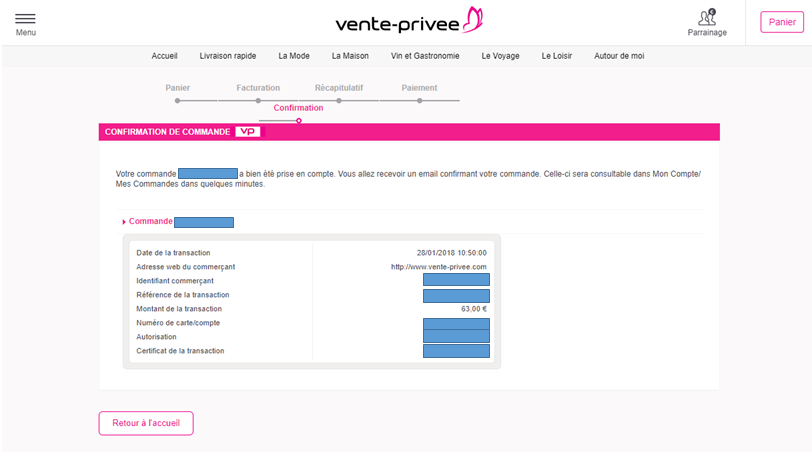Select the Récapitulatif checkout step
Image resolution: width=812 pixels, height=452 pixels.
[339, 88]
